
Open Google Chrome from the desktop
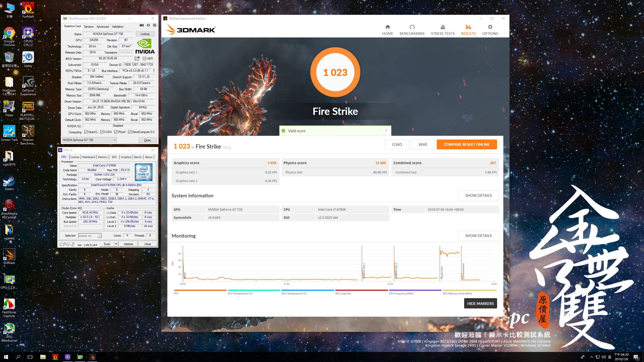click(9, 36)
